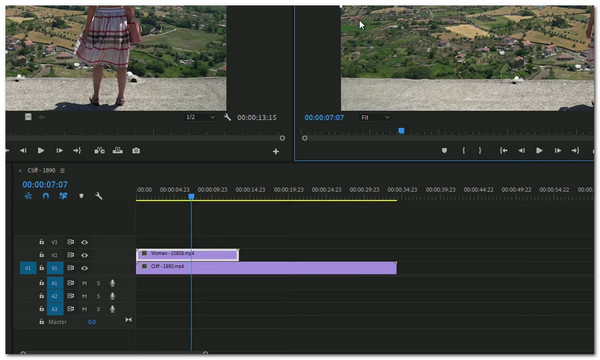The height and width of the screenshot is (360, 600).
Task: Toggle lock on track V2
Action: click(x=41, y=255)
